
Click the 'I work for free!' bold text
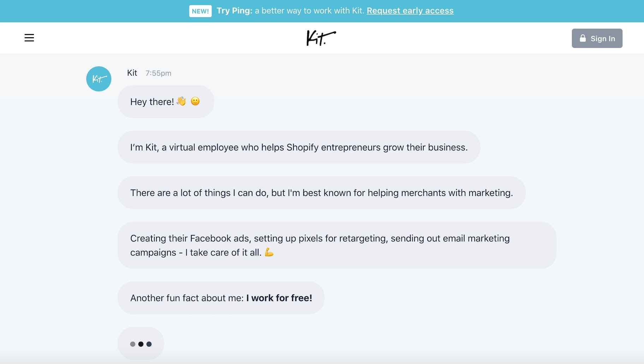279,298
